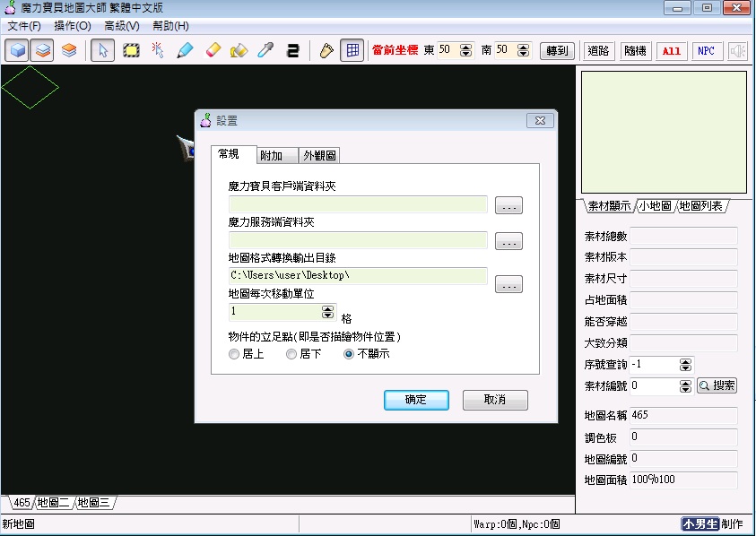Select the 居上 radio option
This screenshot has height=536, width=756.
tap(235, 354)
